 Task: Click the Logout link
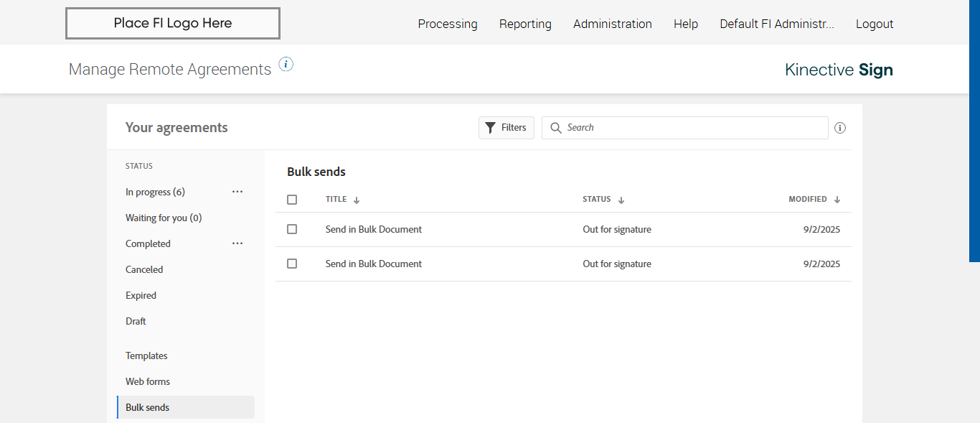coord(875,24)
